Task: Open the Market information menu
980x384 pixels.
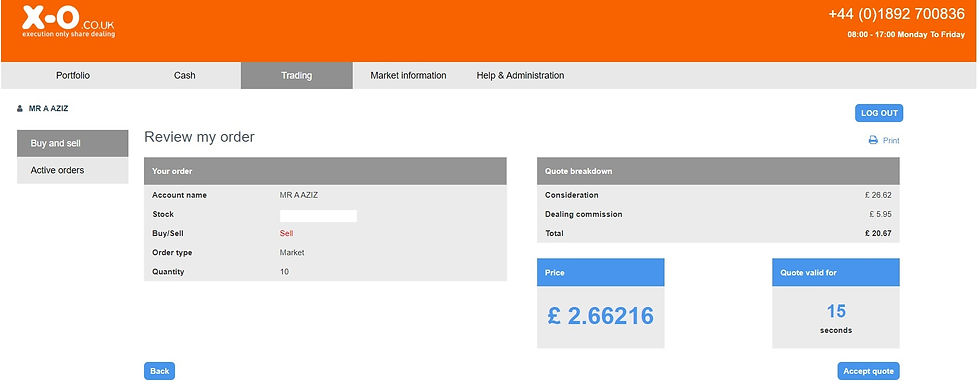Action: click(408, 76)
